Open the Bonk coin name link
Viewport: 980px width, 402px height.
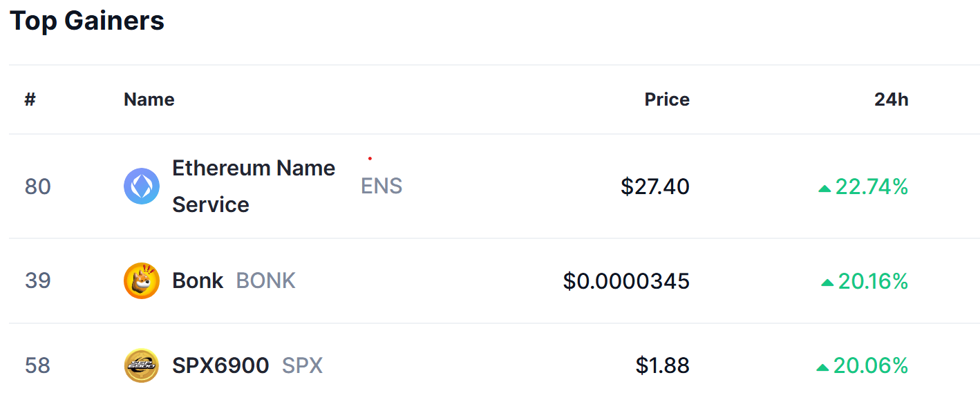pos(198,281)
